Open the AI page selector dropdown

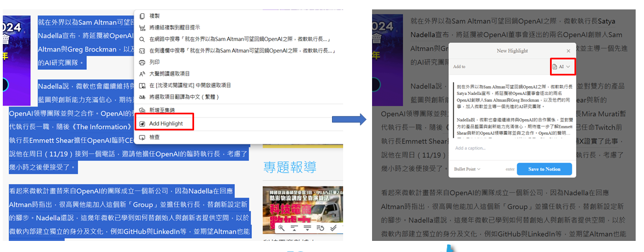click(x=561, y=67)
